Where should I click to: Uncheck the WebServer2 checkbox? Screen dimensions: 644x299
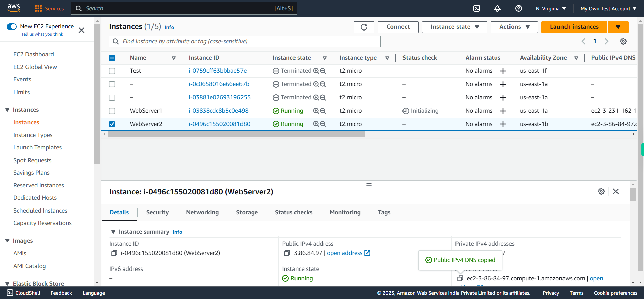pos(112,124)
